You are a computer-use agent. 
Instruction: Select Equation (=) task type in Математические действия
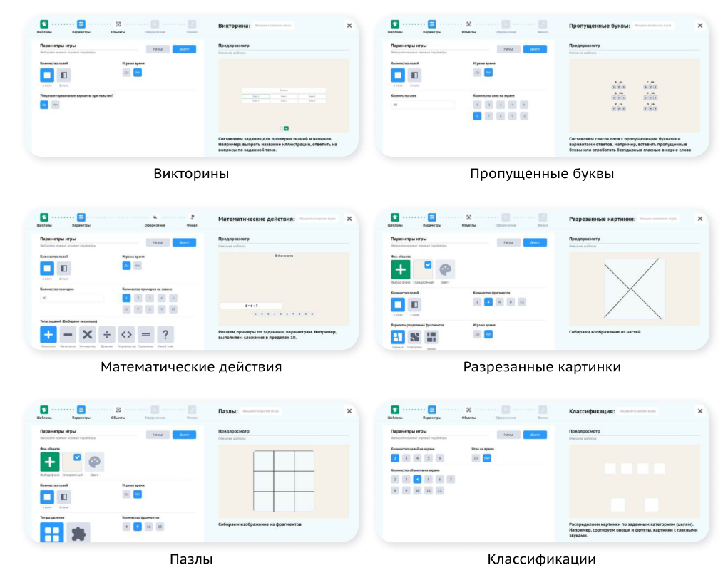(x=145, y=335)
